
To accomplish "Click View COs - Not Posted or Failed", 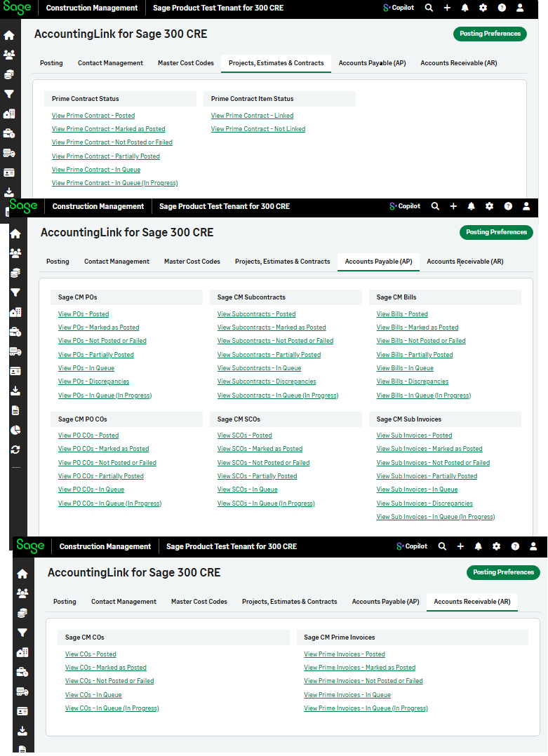I will tap(109, 681).
